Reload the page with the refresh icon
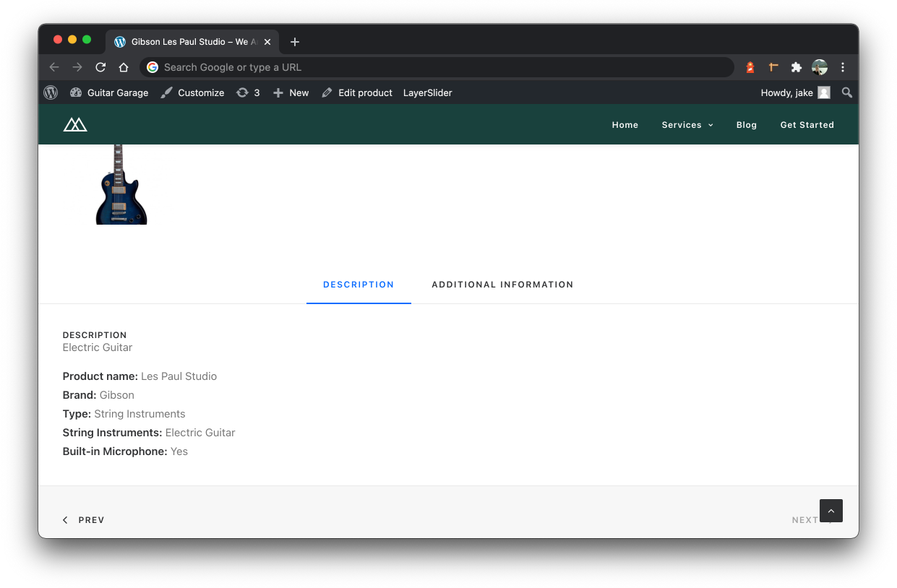897x588 pixels. [100, 66]
